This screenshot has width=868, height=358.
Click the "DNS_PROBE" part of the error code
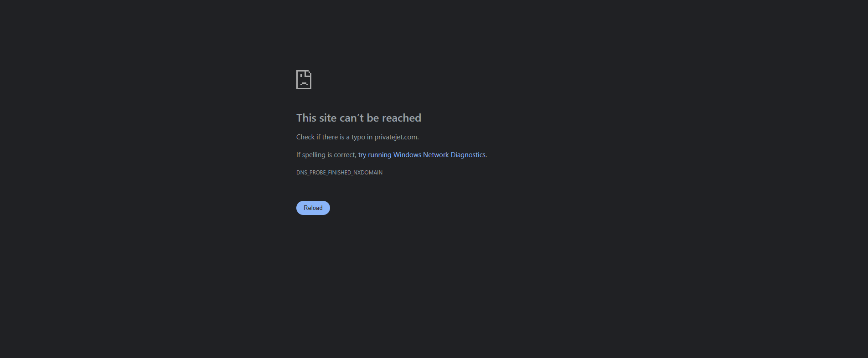click(311, 173)
